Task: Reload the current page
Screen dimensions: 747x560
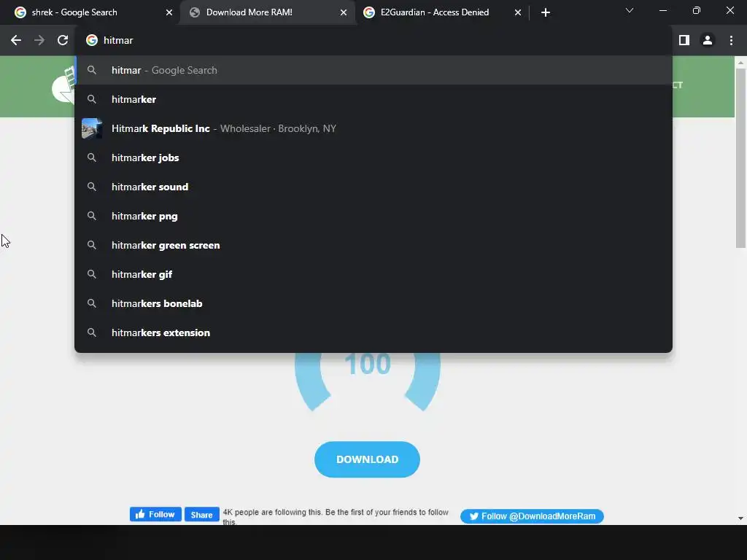Action: coord(63,41)
